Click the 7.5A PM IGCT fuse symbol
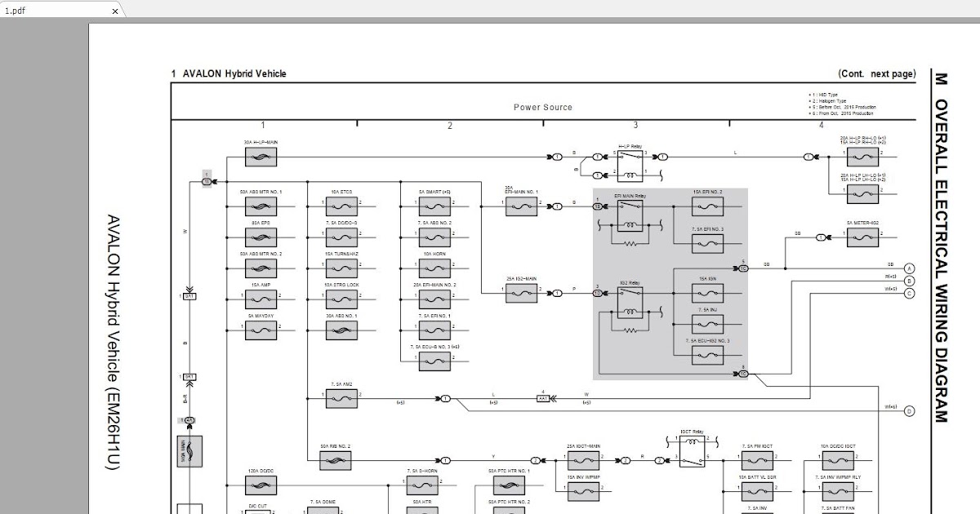Screen dimensions: 980x514 (x=757, y=461)
